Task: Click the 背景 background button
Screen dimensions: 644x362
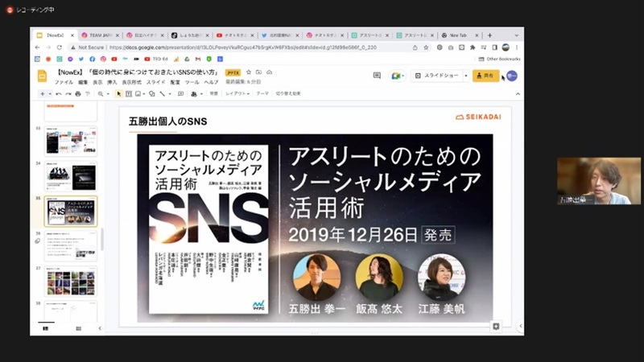Action: (214, 93)
